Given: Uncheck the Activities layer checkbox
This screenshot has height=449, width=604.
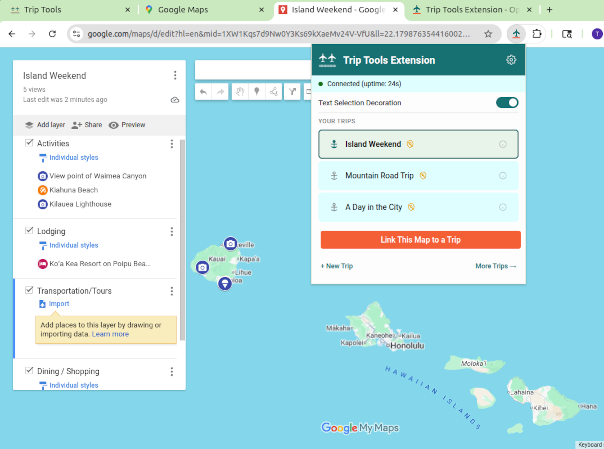Looking at the screenshot, I should coord(29,144).
